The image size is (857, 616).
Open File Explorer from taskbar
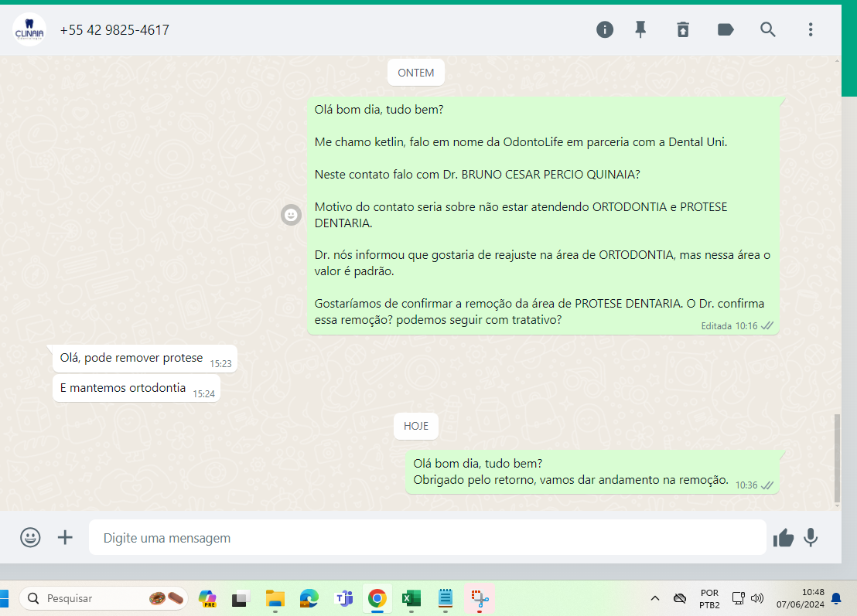tap(275, 598)
